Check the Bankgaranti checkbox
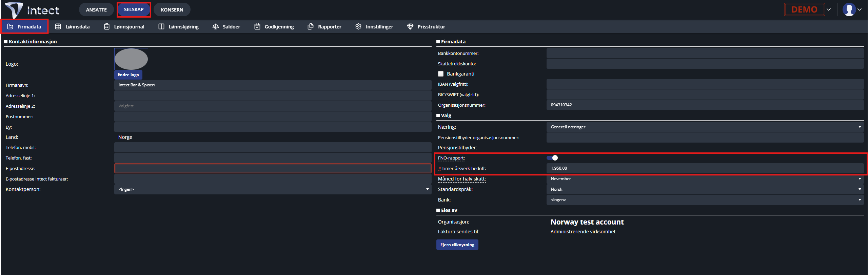The height and width of the screenshot is (275, 868). [x=441, y=74]
